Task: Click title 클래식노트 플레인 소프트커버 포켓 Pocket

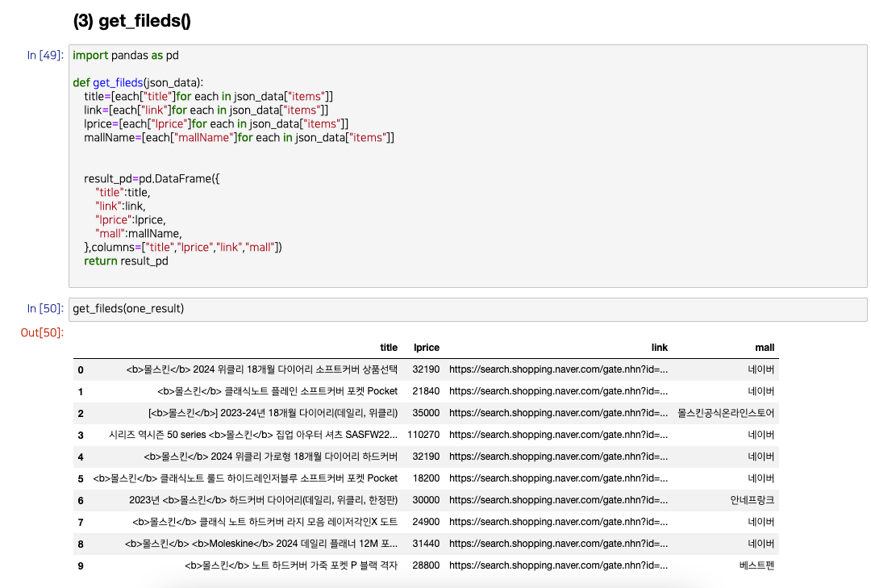Action: click(277, 391)
